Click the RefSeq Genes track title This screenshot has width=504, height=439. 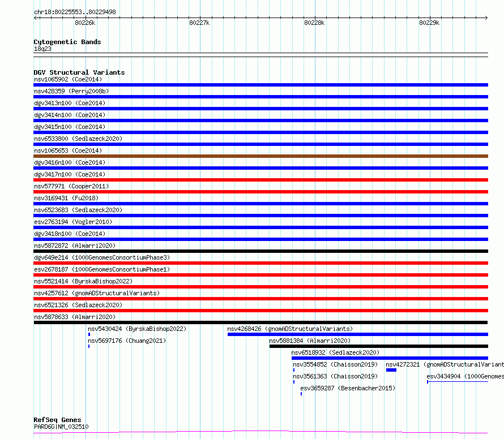point(57,420)
